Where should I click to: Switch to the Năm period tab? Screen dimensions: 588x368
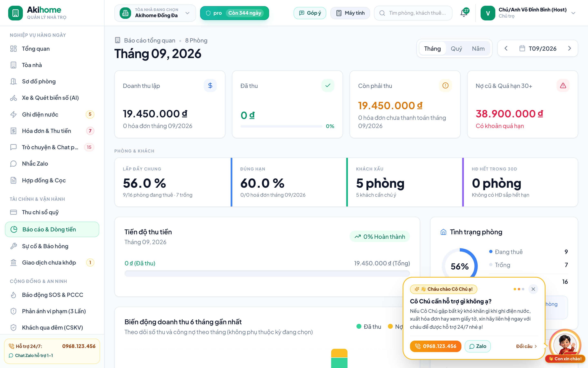point(478,48)
